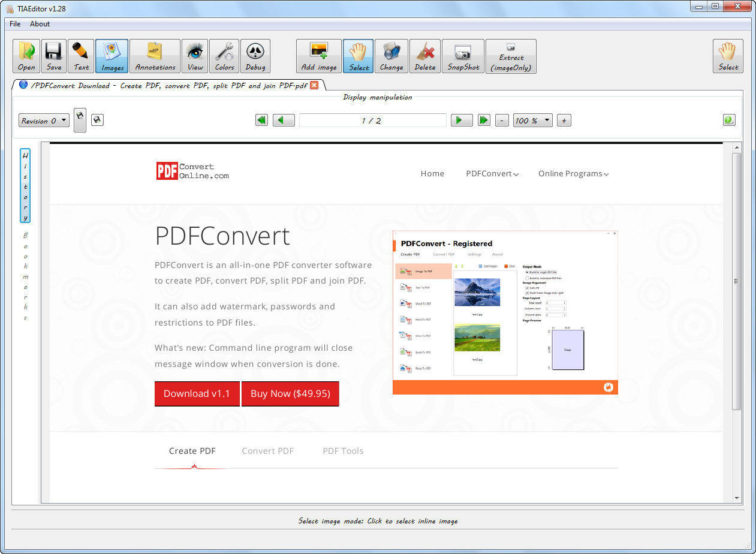This screenshot has height=554, width=756.
Task: Click the Select hand button on the toolbar's right end
Action: [x=728, y=56]
